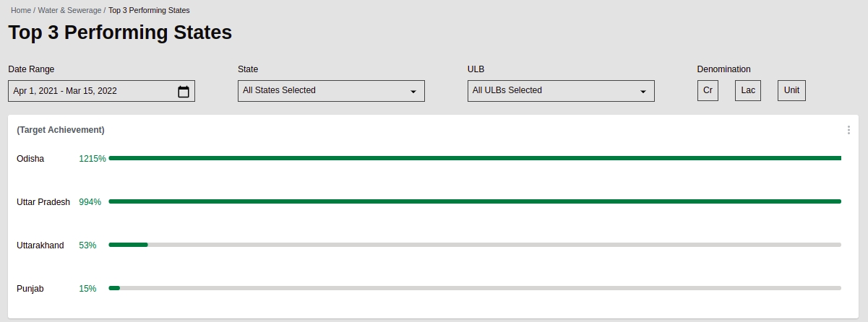The image size is (868, 322).
Task: Click Odisha progress bar
Action: (475, 158)
